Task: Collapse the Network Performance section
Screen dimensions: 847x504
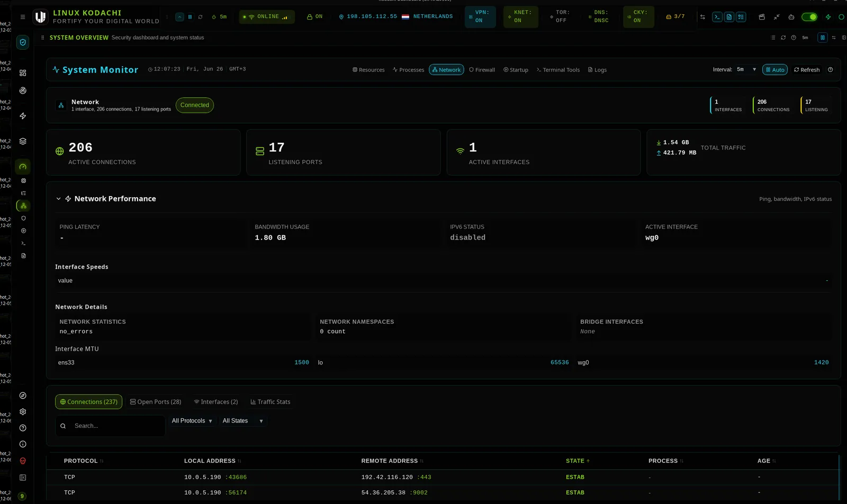Action: point(58,199)
